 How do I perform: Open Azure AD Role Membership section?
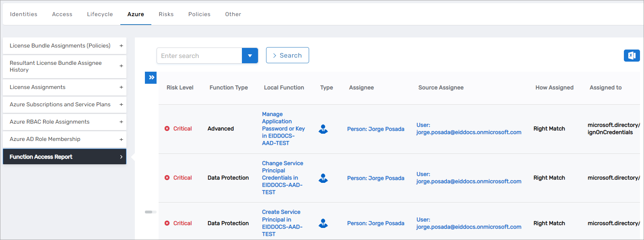point(121,139)
